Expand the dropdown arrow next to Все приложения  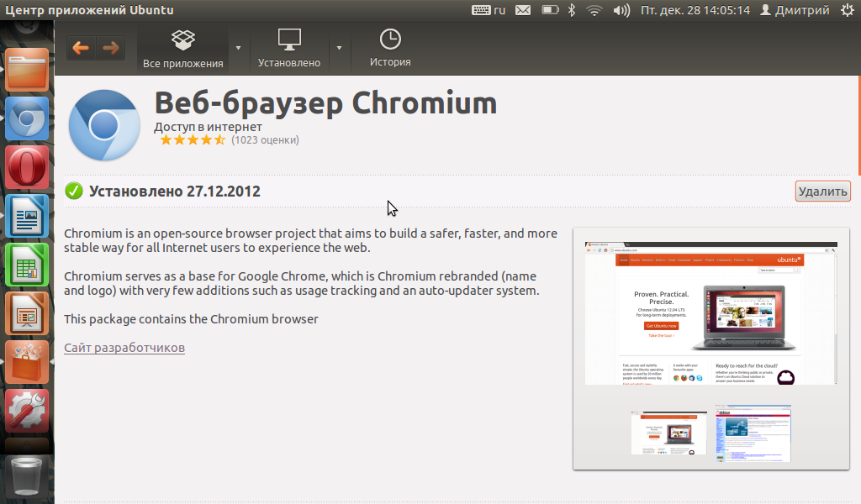tap(238, 48)
